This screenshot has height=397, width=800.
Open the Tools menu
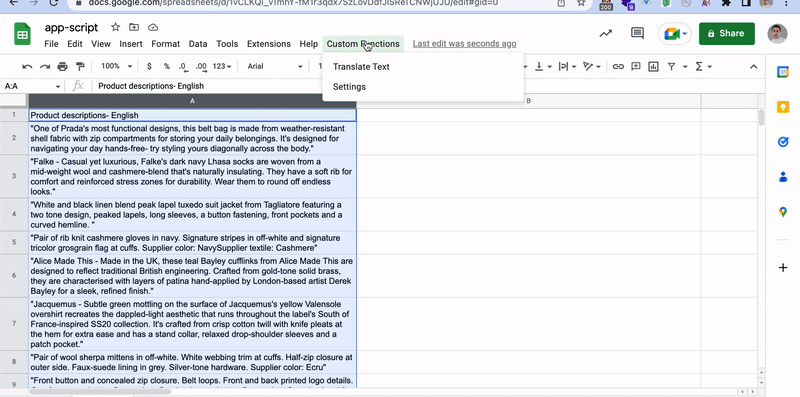[x=227, y=44]
